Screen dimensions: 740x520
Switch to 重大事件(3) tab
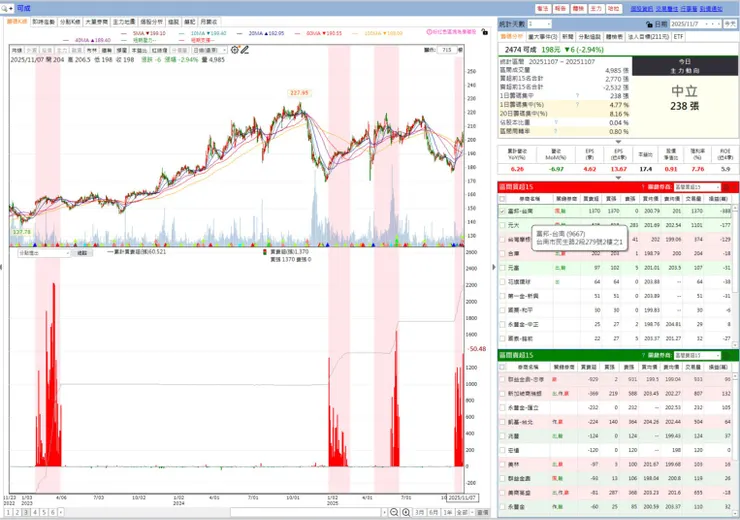pyautogui.click(x=543, y=36)
